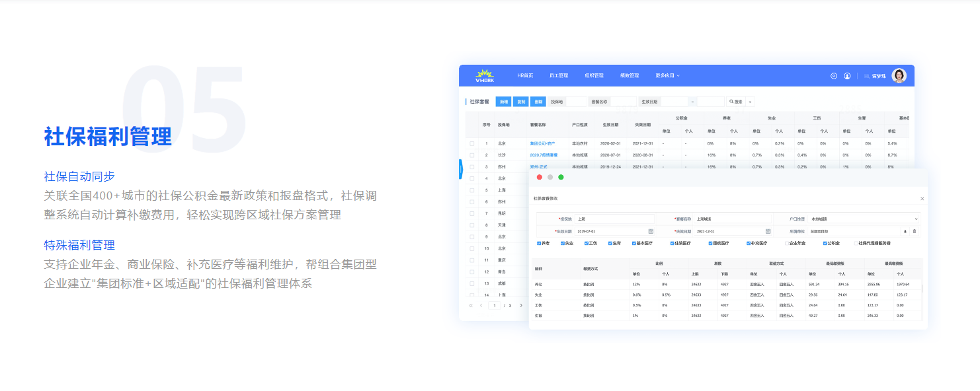Go to the next page of results
980x391 pixels.
521,305
